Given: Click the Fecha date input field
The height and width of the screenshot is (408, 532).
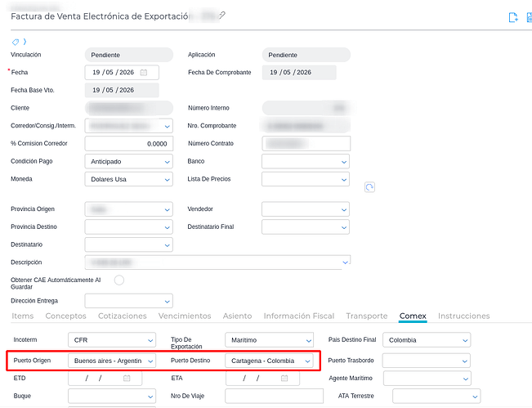Looking at the screenshot, I should point(122,72).
